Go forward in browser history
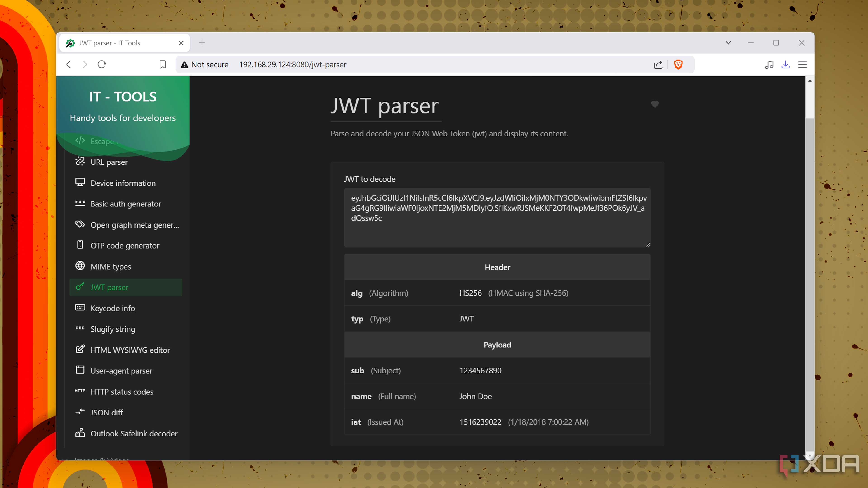The image size is (868, 488). [x=85, y=64]
